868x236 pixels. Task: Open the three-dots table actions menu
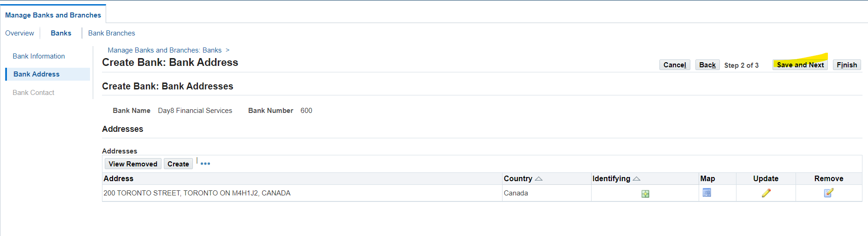[x=205, y=164]
